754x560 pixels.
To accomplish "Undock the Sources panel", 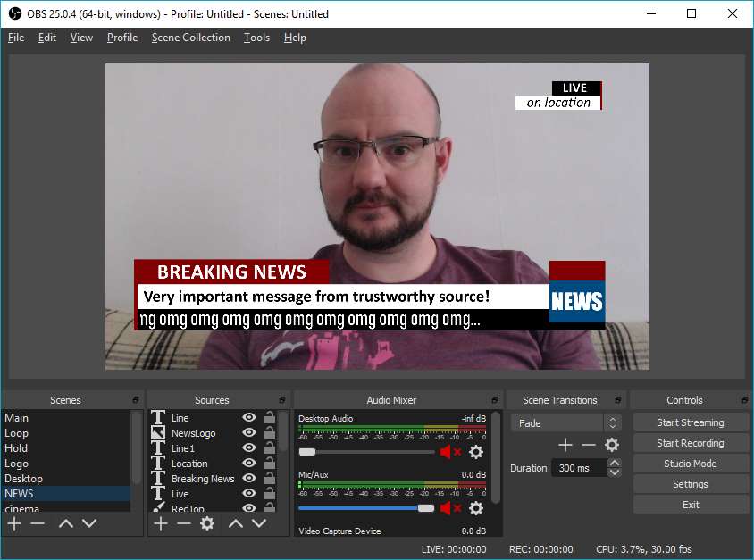I will coord(281,400).
